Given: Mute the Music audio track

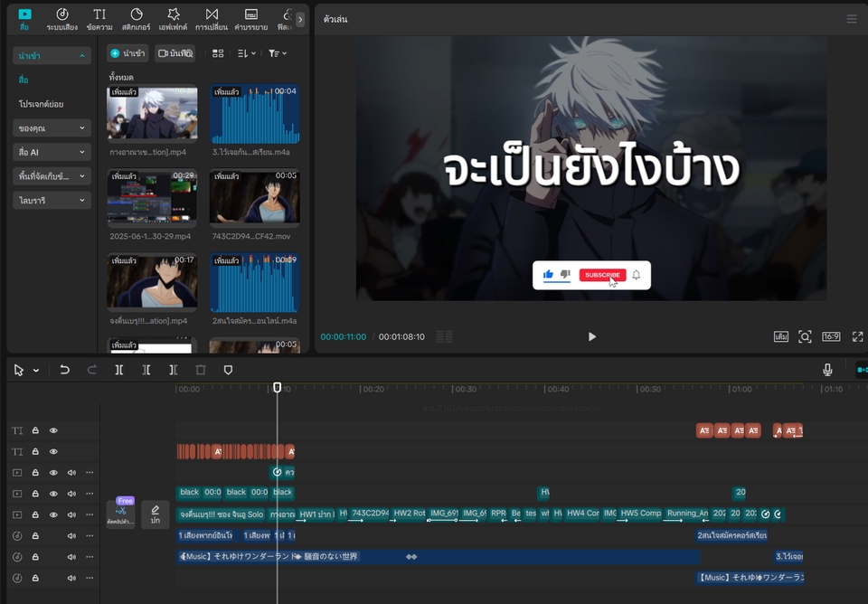Looking at the screenshot, I should 71,556.
